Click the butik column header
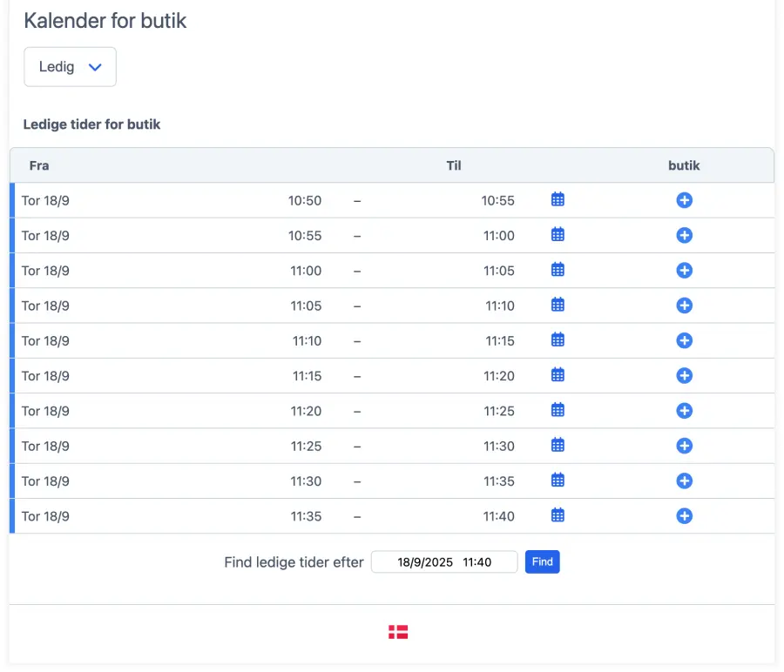The image size is (784, 672). click(x=684, y=165)
